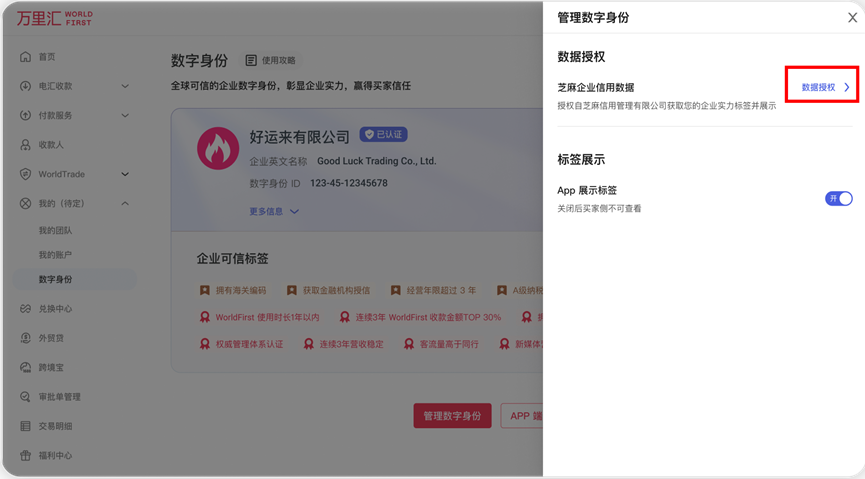
Task: Click the 数据授权 link for 芝麻企业信用数据
Action: tap(825, 87)
